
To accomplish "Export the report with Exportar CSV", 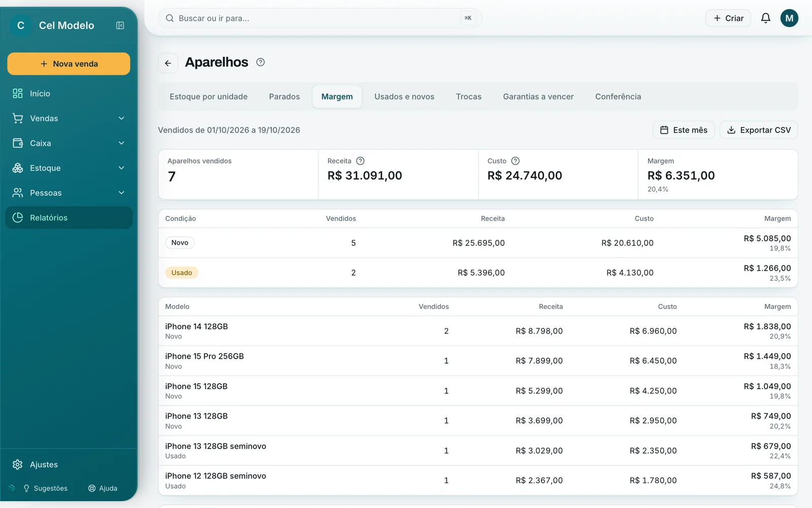I will point(759,130).
